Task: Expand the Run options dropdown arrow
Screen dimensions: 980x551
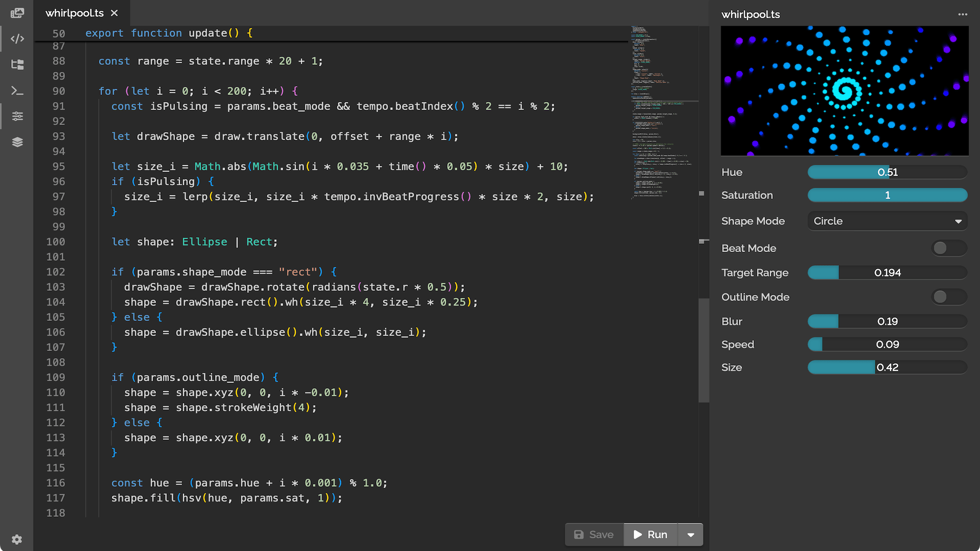Action: 691,535
